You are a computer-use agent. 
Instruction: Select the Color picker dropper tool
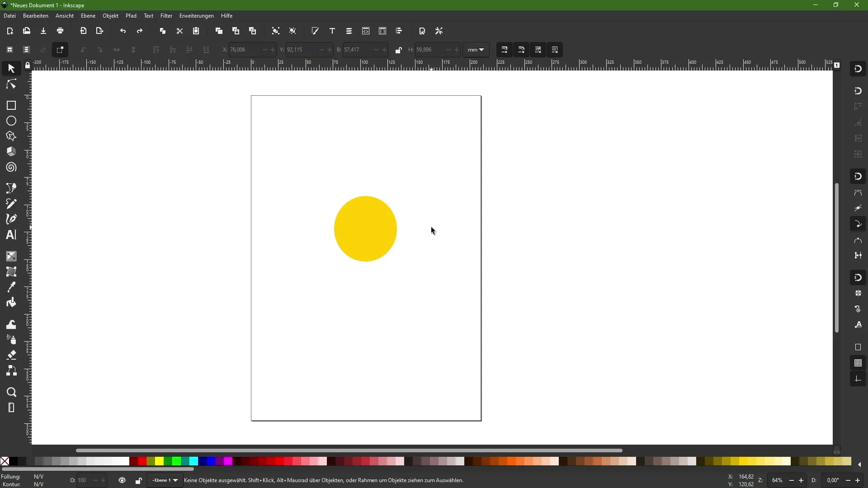coord(11,287)
